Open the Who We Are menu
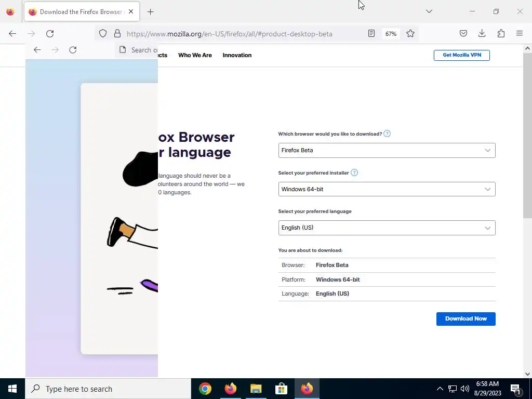Image resolution: width=532 pixels, height=399 pixels. (195, 55)
